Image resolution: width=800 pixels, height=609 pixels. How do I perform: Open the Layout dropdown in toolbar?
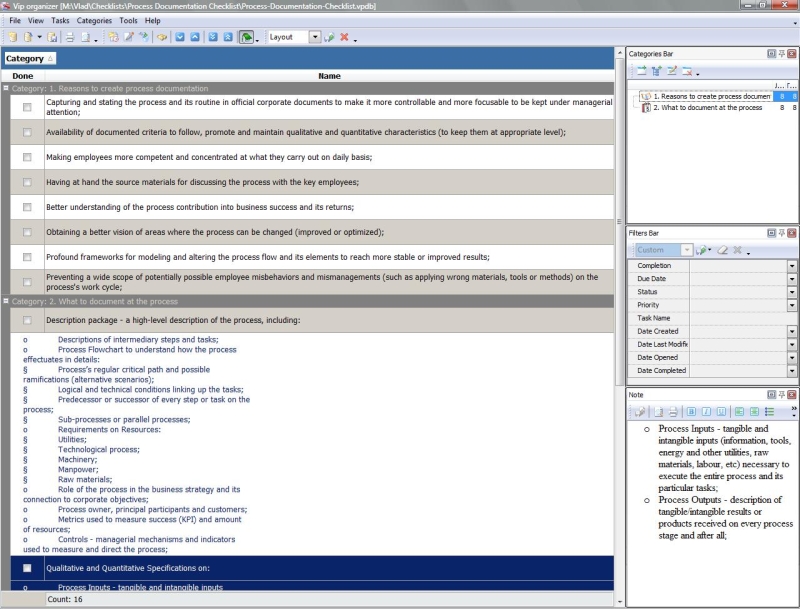315,37
